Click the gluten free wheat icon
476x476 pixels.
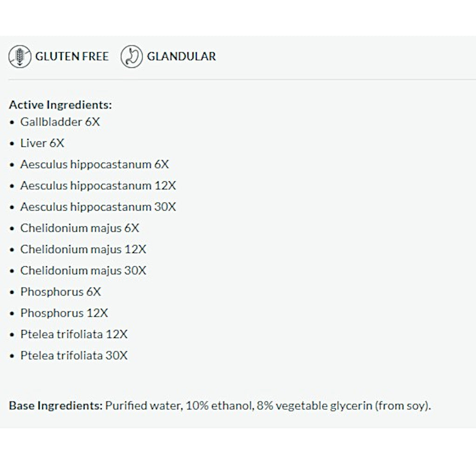[20, 57]
